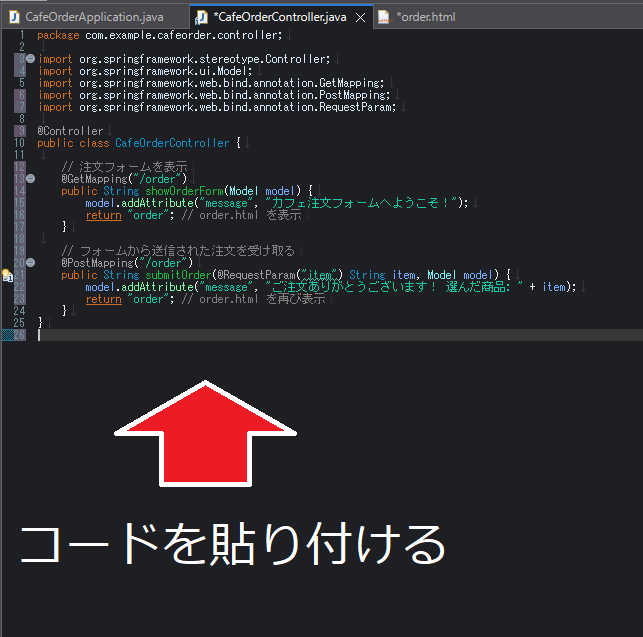Viewport: 643px width, 637px height.
Task: Click the HTML file icon on order.html tab
Action: [384, 16]
